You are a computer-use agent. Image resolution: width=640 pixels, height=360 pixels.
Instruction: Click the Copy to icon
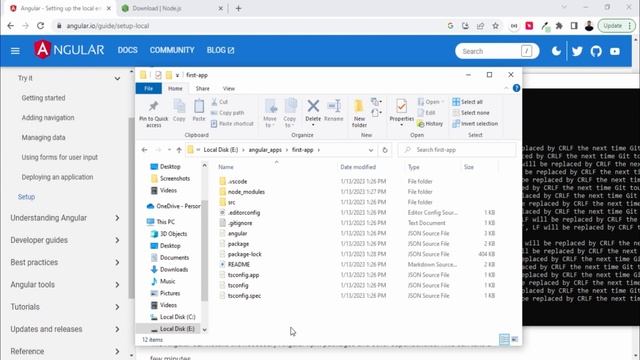click(x=290, y=107)
